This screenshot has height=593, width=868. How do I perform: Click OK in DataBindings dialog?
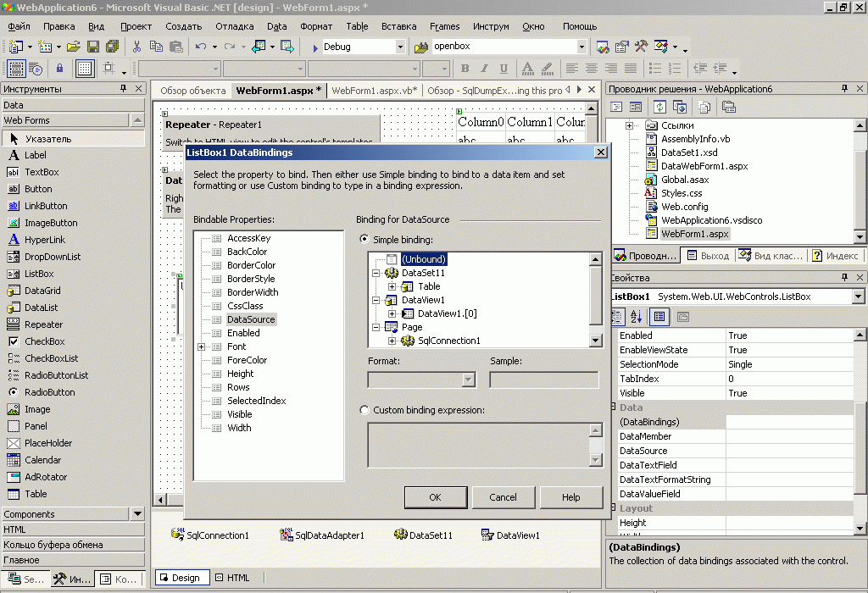[x=436, y=497]
